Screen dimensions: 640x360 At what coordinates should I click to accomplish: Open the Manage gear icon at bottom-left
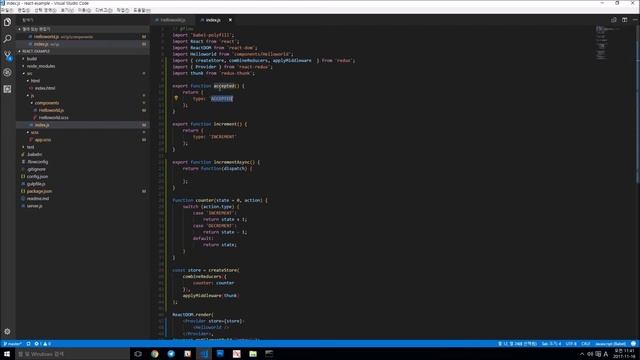[x=7, y=331]
